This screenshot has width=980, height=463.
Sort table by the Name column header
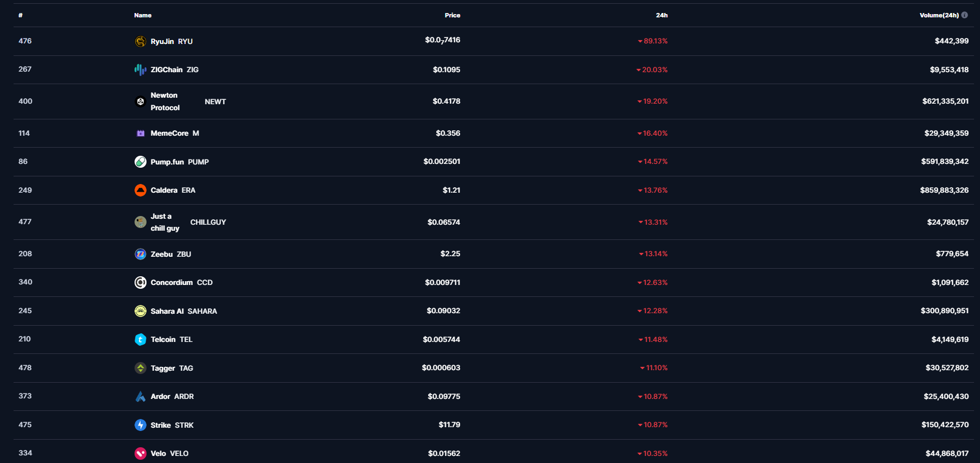point(143,15)
